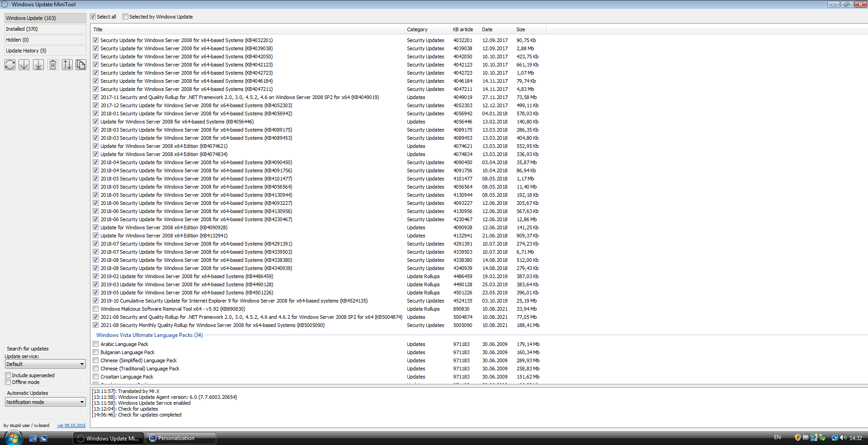This screenshot has width=868, height=445.
Task: Click the EN language indicator
Action: (778, 437)
